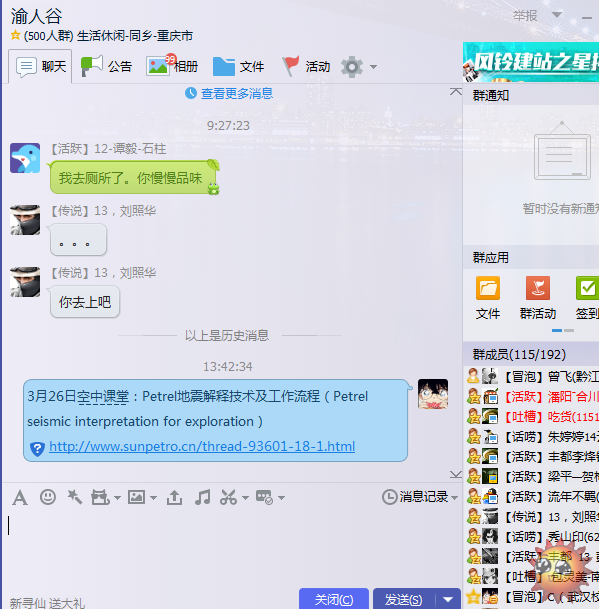Click the scissors screenshot icon
599x609 pixels.
pyautogui.click(x=228, y=497)
